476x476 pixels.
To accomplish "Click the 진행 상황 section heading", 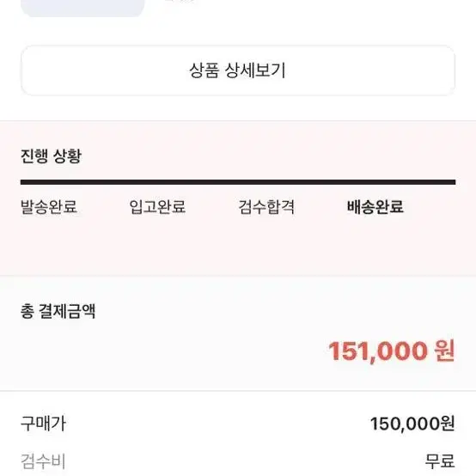I will tap(51, 156).
